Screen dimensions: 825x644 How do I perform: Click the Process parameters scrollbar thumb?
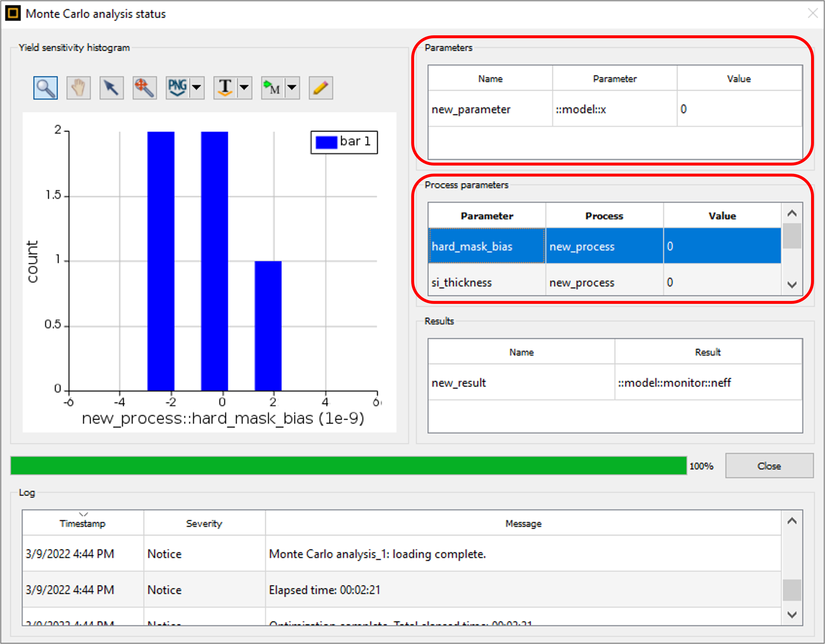coord(792,236)
